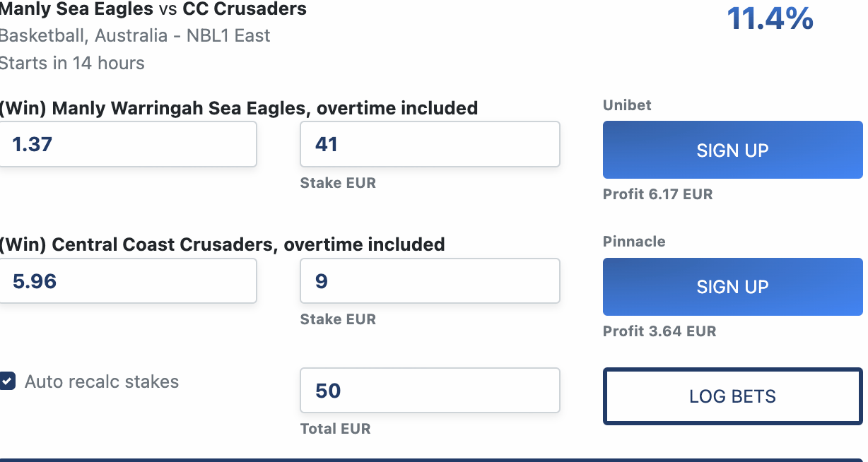
Task: Edit the stake field showing 9
Action: point(430,281)
